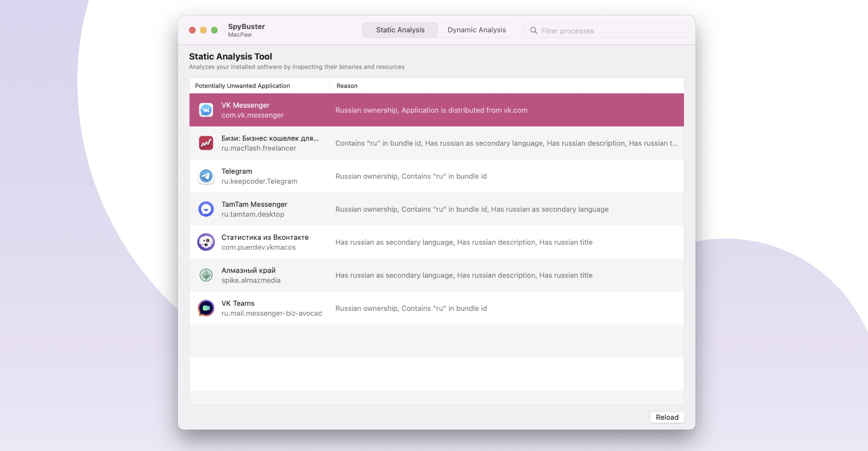868x451 pixels.
Task: Click the Алмазный край green icon
Action: pos(206,275)
